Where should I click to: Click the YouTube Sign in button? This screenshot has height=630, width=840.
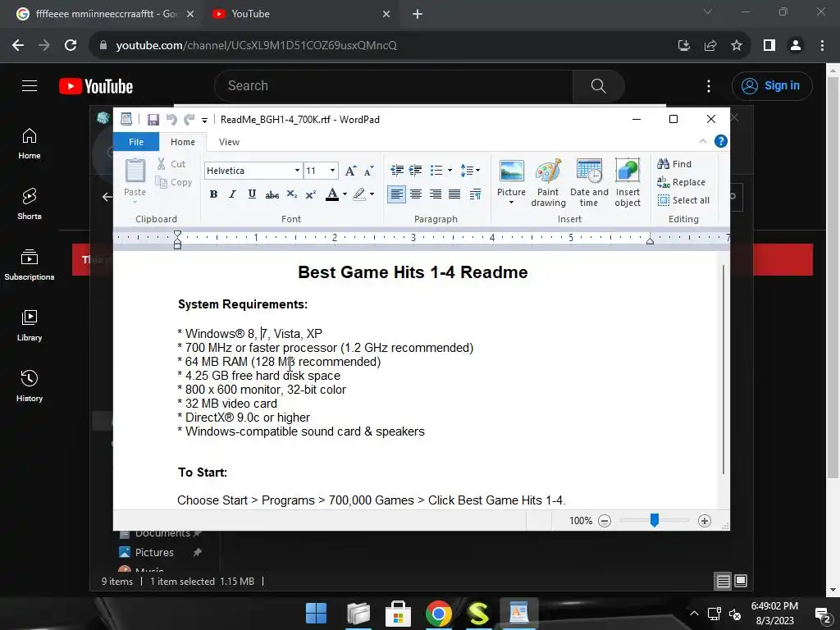(x=772, y=85)
